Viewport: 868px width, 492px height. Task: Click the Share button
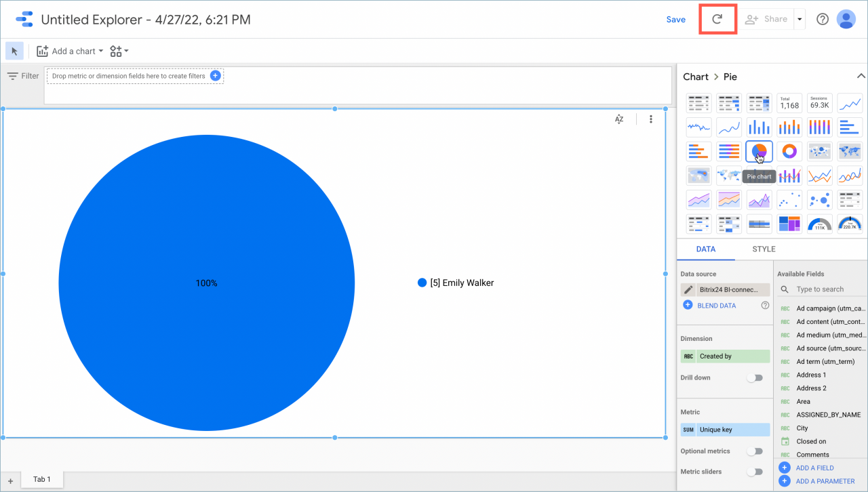[x=766, y=20]
